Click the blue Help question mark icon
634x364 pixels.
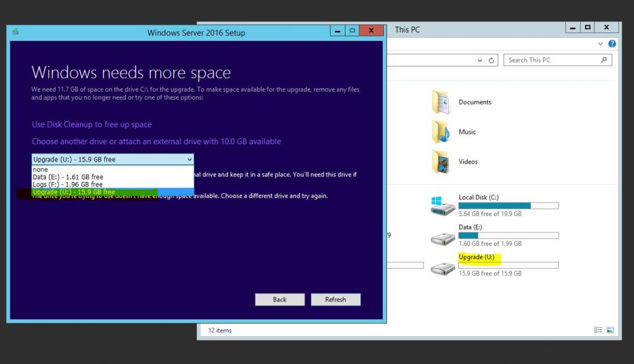click(612, 43)
